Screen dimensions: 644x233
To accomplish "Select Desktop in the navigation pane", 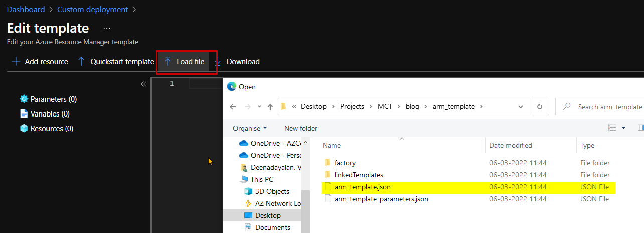I will (x=262, y=215).
